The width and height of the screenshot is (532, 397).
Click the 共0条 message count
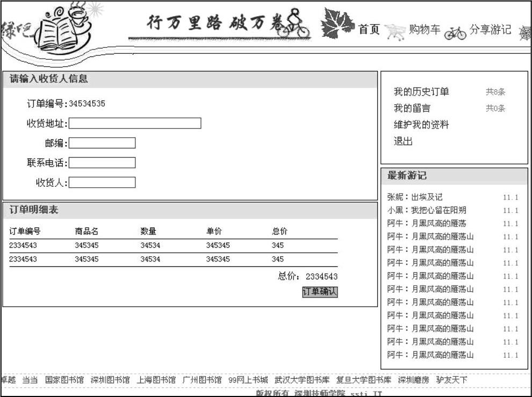point(495,108)
